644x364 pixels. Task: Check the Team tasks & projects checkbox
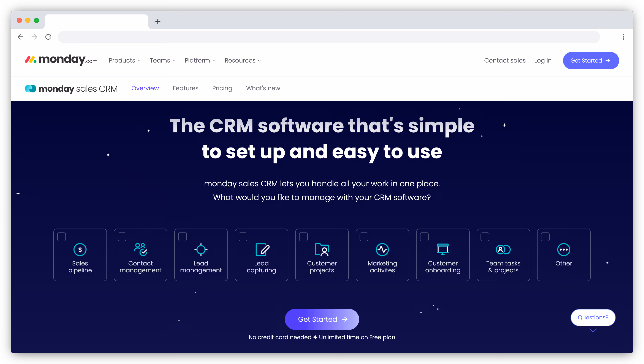(485, 237)
